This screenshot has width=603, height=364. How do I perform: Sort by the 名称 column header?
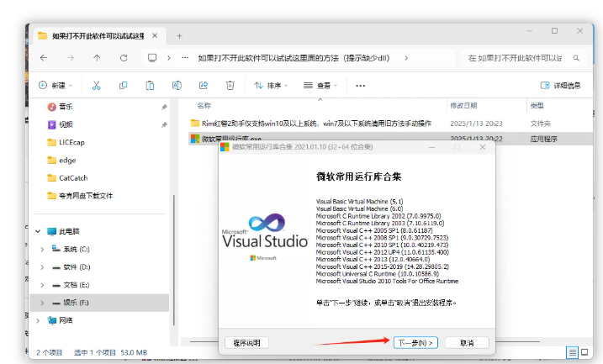pyautogui.click(x=204, y=105)
